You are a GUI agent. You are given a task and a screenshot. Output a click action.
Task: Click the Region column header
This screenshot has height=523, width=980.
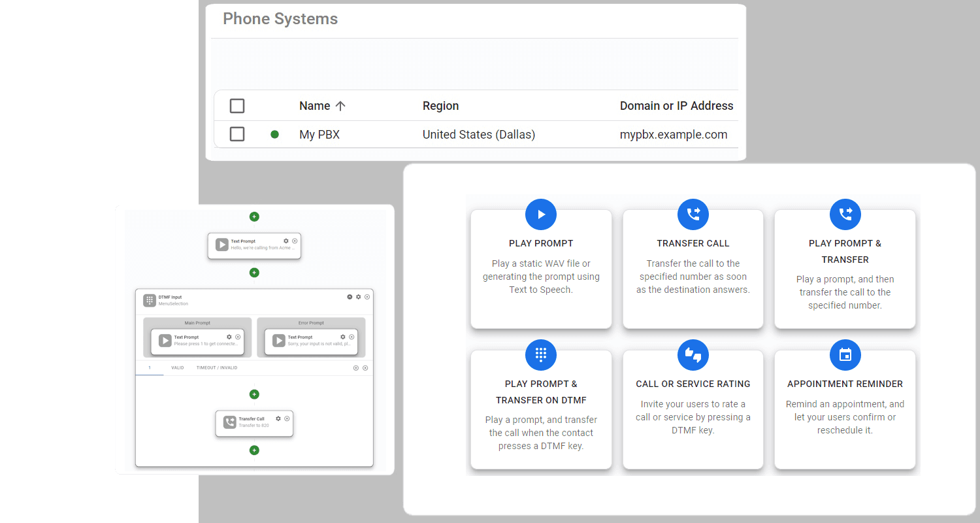click(440, 106)
